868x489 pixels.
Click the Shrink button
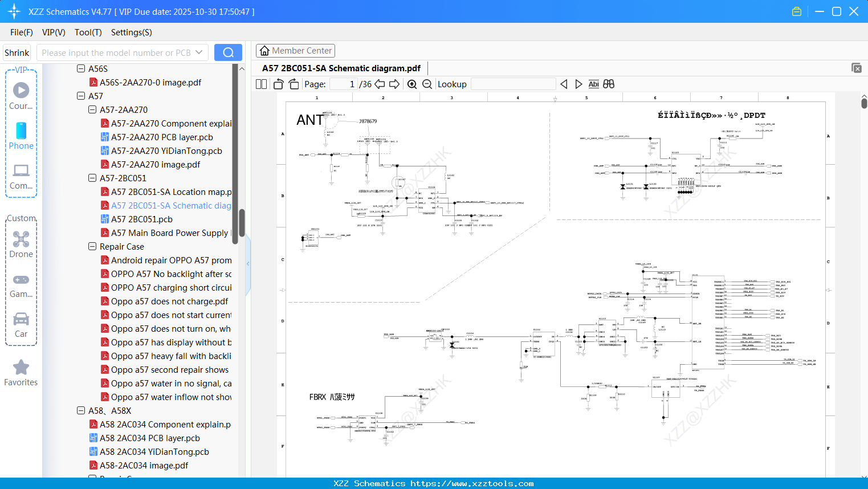pyautogui.click(x=17, y=52)
